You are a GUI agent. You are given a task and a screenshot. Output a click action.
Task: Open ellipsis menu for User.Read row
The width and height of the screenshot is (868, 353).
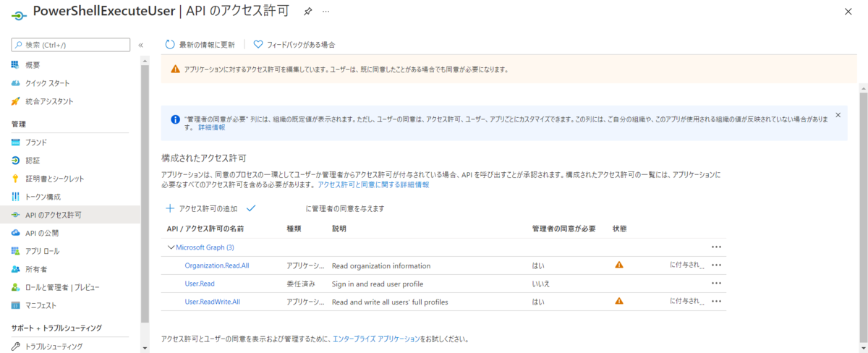tap(717, 283)
